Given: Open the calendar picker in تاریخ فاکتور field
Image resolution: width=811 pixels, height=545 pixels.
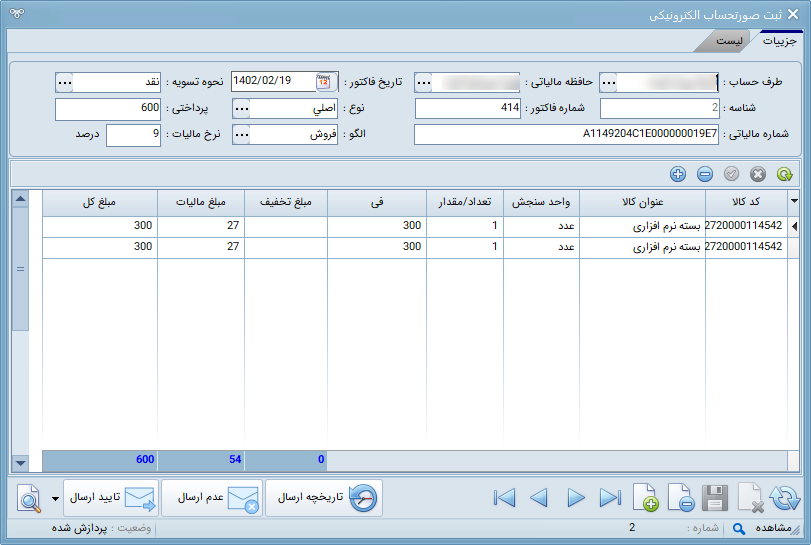Looking at the screenshot, I should tap(324, 81).
